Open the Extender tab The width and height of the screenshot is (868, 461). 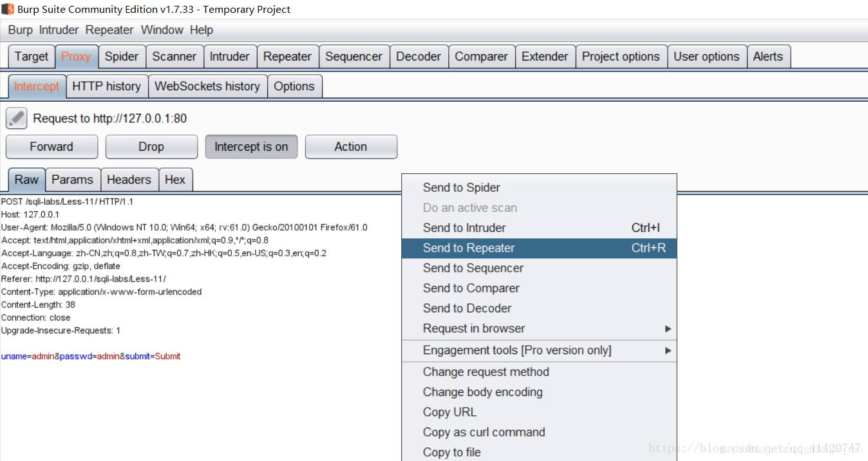tap(545, 57)
